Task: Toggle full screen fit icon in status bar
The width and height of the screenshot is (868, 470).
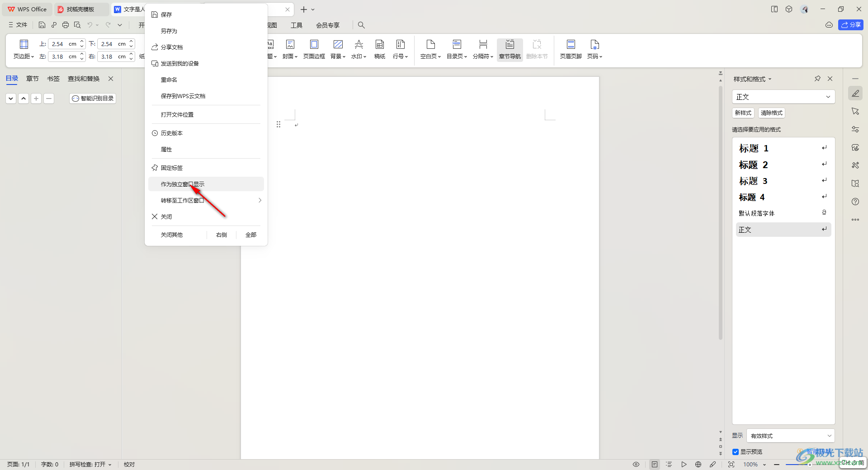Action: (731, 464)
